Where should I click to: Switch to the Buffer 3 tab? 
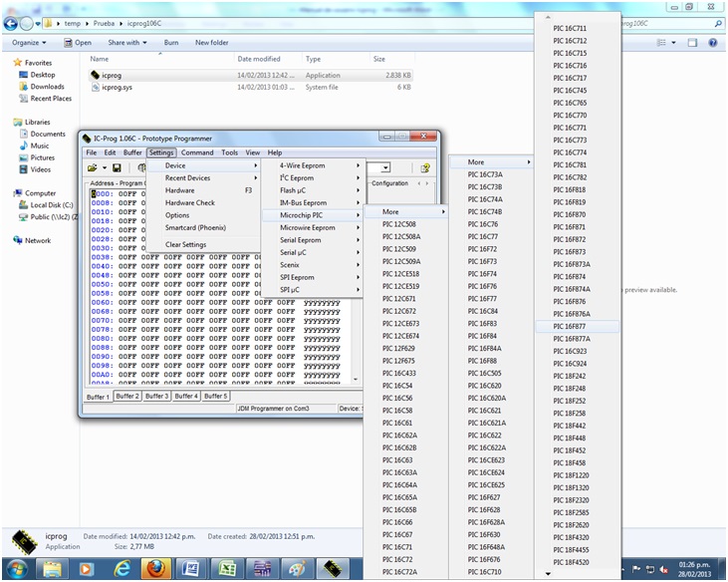tap(156, 396)
